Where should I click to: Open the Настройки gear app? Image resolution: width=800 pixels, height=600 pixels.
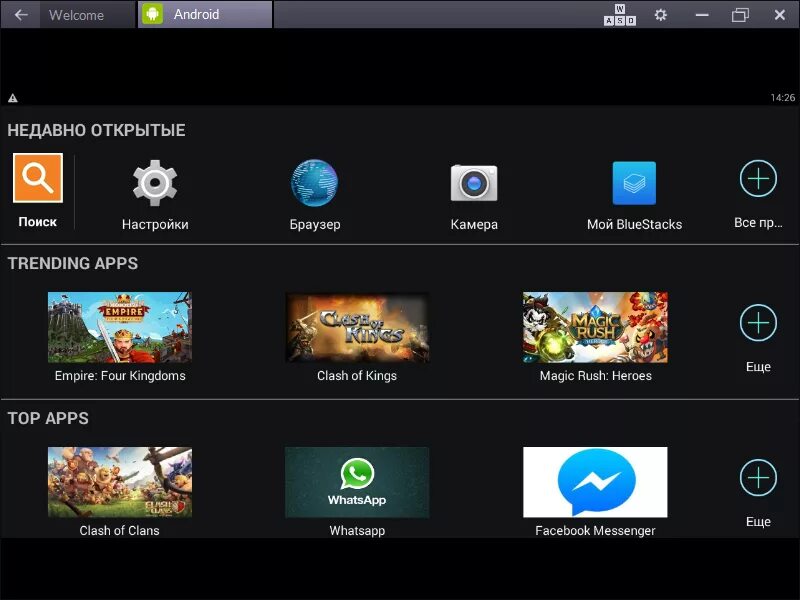pos(155,183)
